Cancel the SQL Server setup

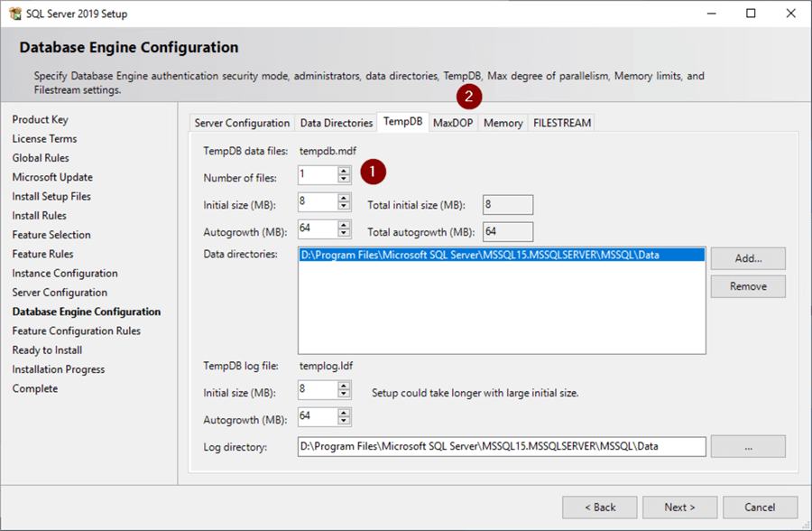761,508
